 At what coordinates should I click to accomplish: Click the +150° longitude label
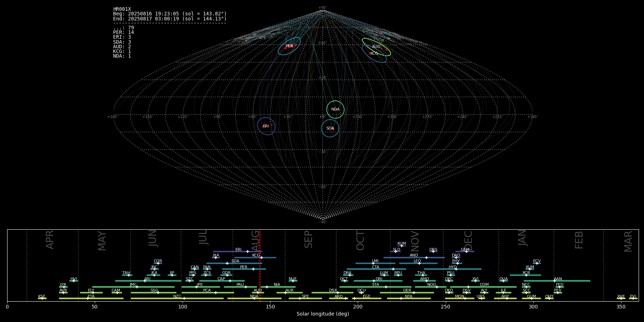click(x=147, y=117)
